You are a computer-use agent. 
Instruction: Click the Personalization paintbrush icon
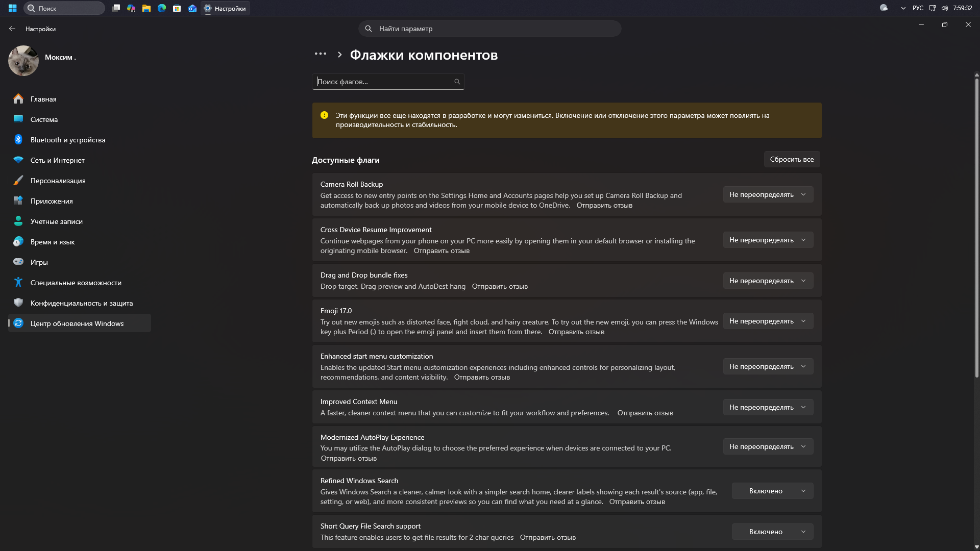click(x=18, y=181)
